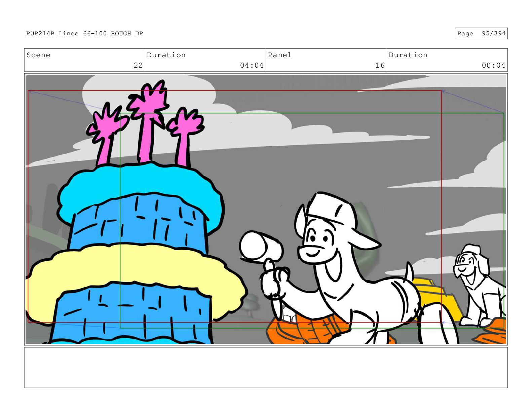Viewport: 532px width, 412px height.
Task: Click the storyboard panel image
Action: [x=266, y=209]
